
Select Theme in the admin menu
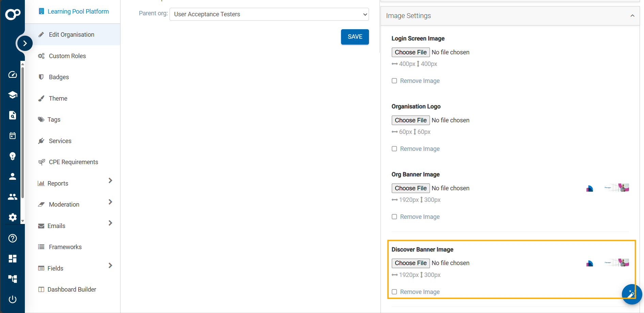click(58, 99)
